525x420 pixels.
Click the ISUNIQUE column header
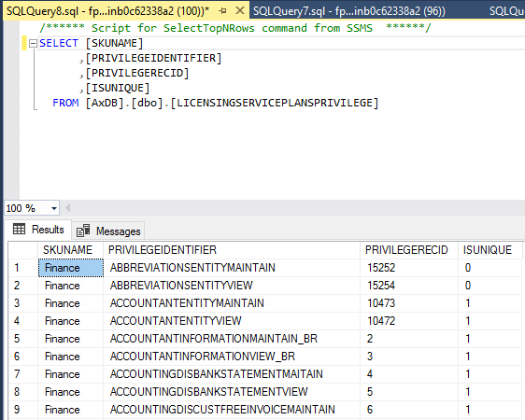pos(490,250)
